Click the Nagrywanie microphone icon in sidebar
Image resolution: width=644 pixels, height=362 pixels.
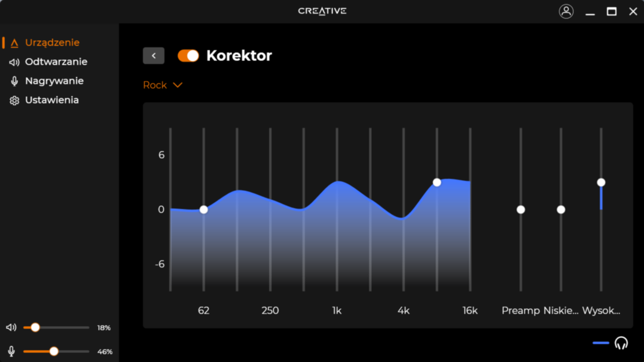(x=14, y=81)
